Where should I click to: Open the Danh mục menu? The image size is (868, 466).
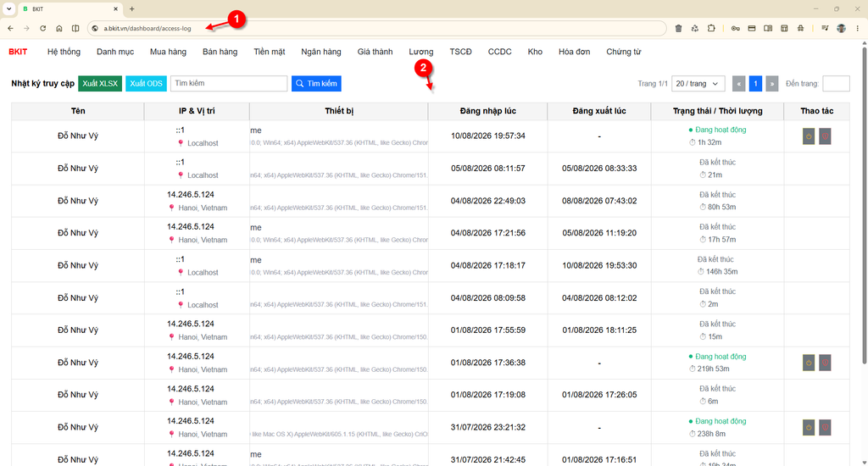coord(115,52)
